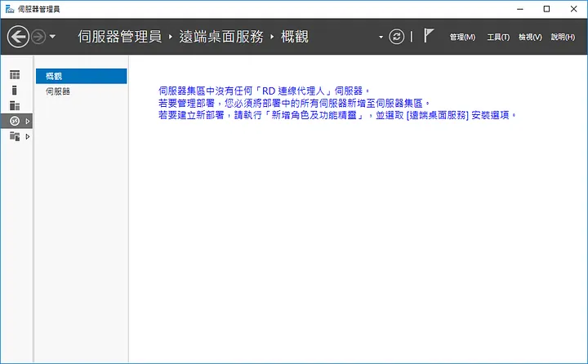
Task: Select the Remote Desktop Services sidebar icon
Action: 15,121
